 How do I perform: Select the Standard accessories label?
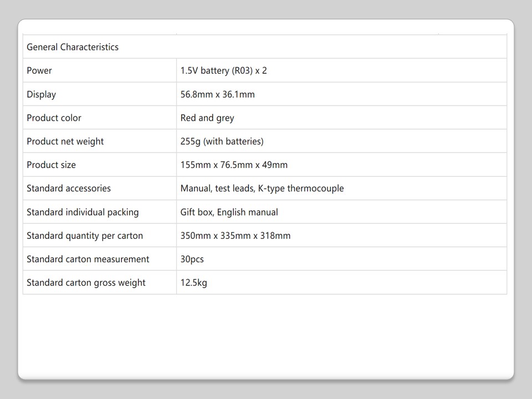pyautogui.click(x=69, y=188)
